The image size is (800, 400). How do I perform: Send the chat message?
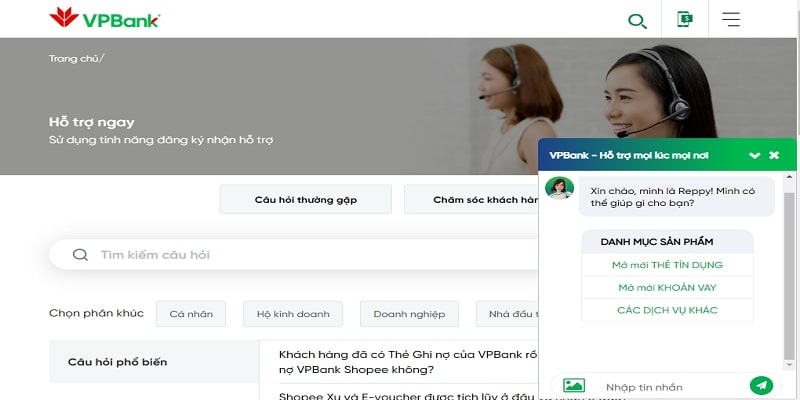pos(761,385)
